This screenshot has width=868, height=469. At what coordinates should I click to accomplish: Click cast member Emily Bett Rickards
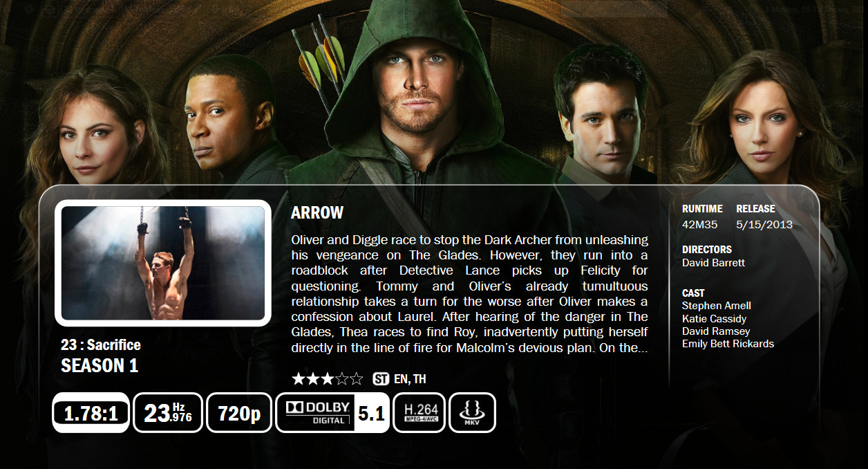pos(728,344)
